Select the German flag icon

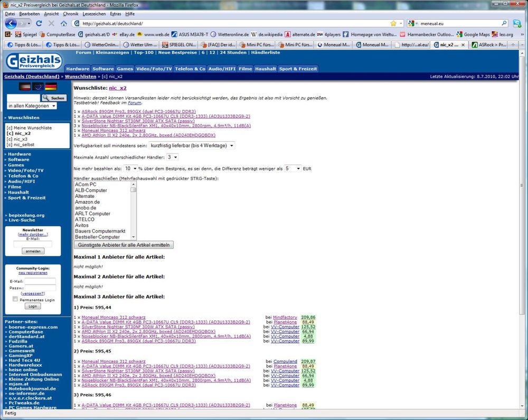51,87
